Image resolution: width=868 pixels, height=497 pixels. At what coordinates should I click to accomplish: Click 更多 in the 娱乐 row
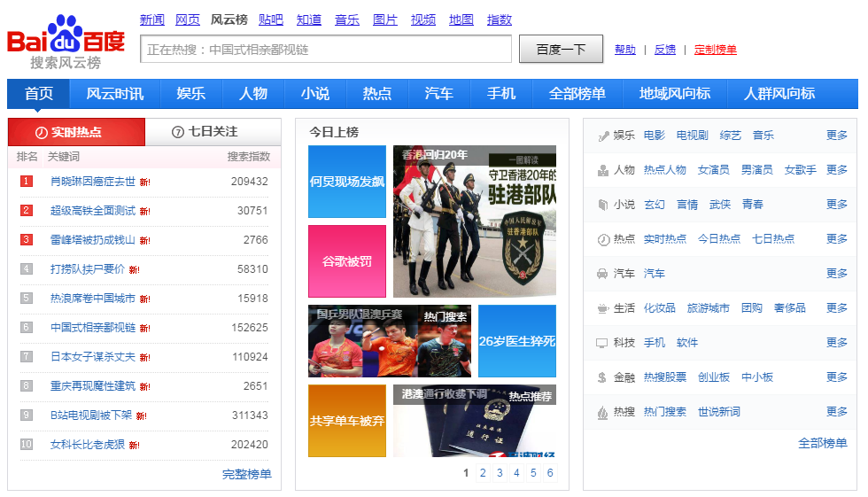pyautogui.click(x=836, y=135)
